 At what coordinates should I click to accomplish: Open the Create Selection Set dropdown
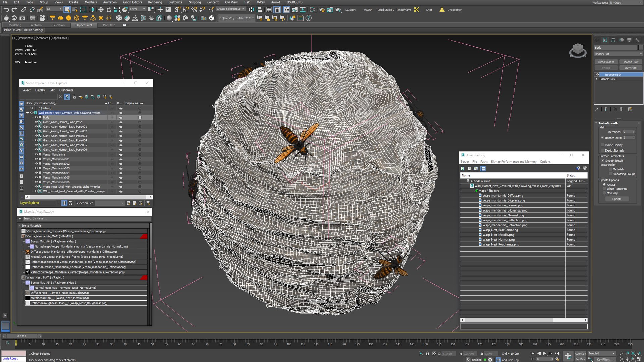[x=230, y=9]
